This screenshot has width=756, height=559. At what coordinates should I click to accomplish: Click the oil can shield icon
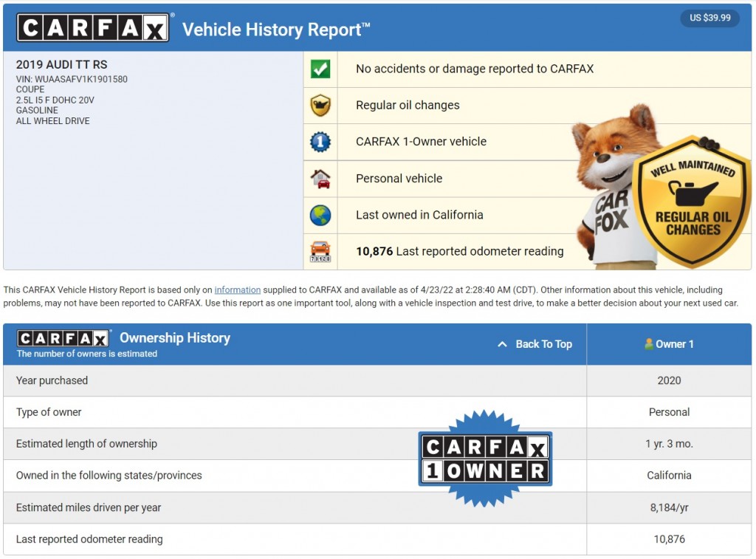(x=320, y=105)
